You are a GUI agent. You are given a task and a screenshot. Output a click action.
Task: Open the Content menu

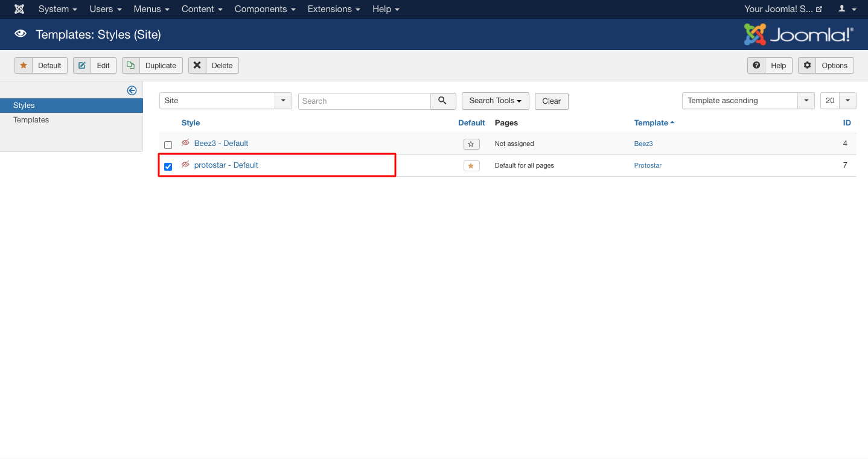[x=202, y=9]
